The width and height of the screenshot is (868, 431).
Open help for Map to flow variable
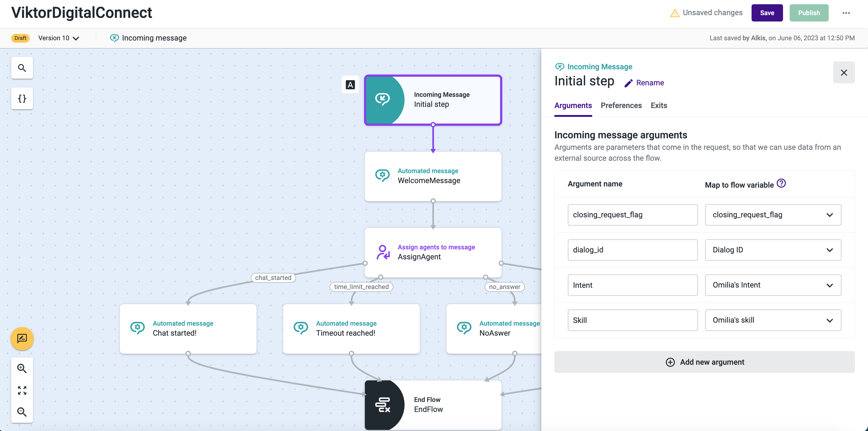(x=781, y=183)
